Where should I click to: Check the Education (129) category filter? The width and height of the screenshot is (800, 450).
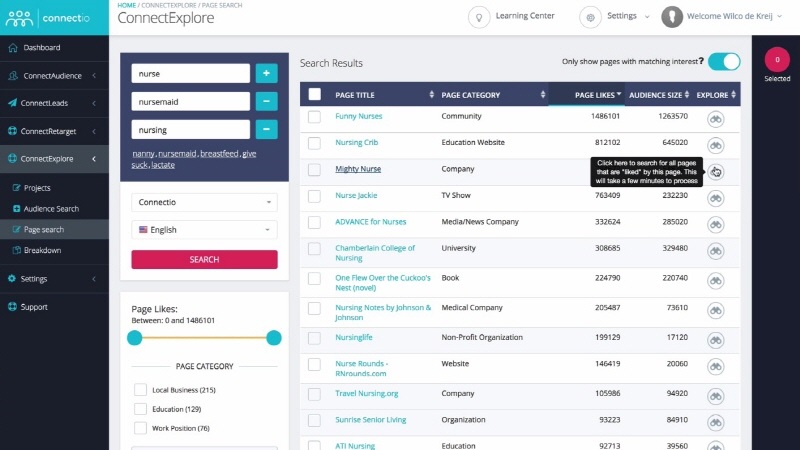point(140,409)
